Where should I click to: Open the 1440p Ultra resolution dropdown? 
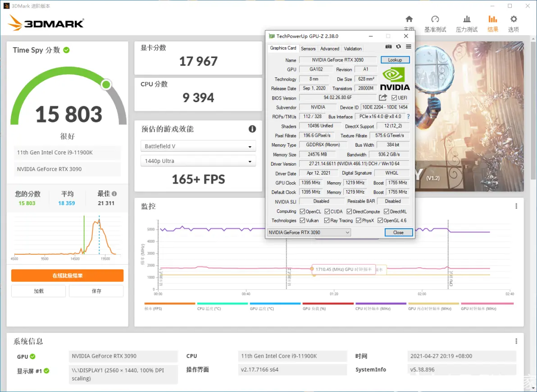(x=198, y=161)
